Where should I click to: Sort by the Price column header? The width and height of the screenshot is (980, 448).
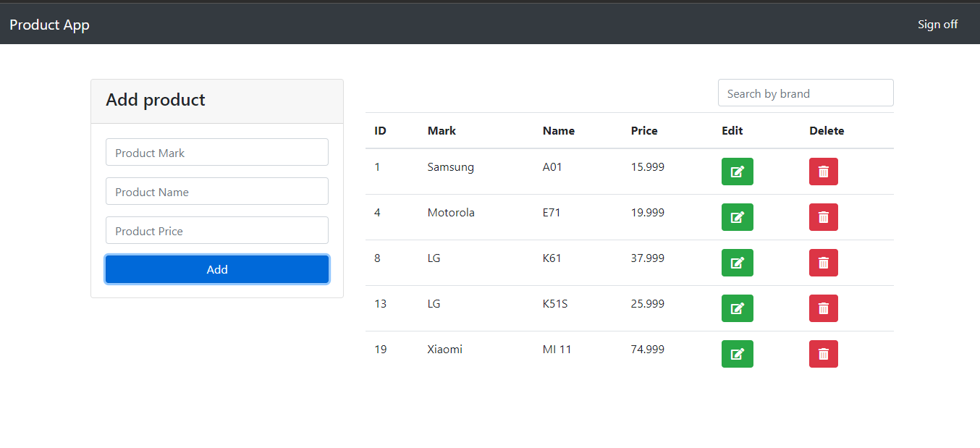644,130
